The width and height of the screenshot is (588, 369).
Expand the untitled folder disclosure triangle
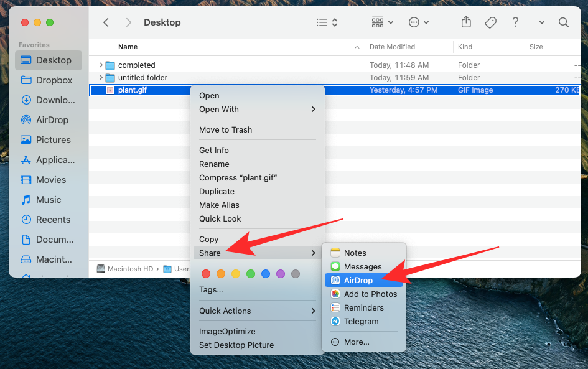(x=101, y=78)
